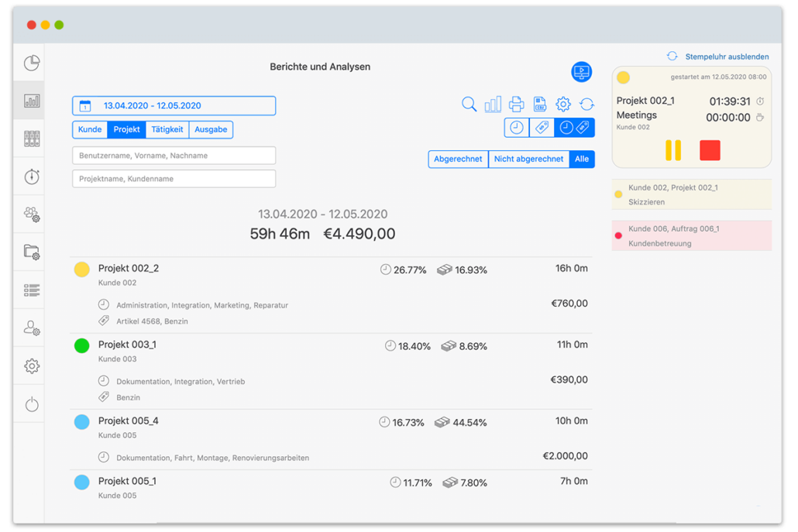Viewport: 798px width, 532px height.
Task: Switch to the Kunde grouping tab
Action: tap(90, 129)
